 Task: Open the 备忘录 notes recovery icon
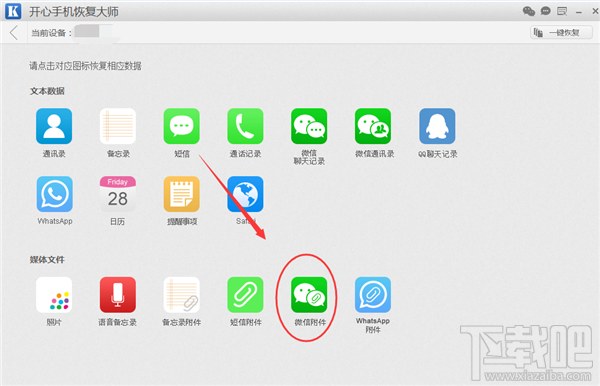click(x=118, y=126)
